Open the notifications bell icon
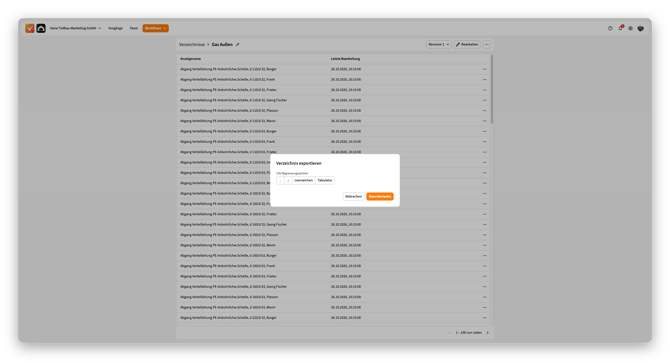Screen dimensions: 670x363 tap(620, 28)
